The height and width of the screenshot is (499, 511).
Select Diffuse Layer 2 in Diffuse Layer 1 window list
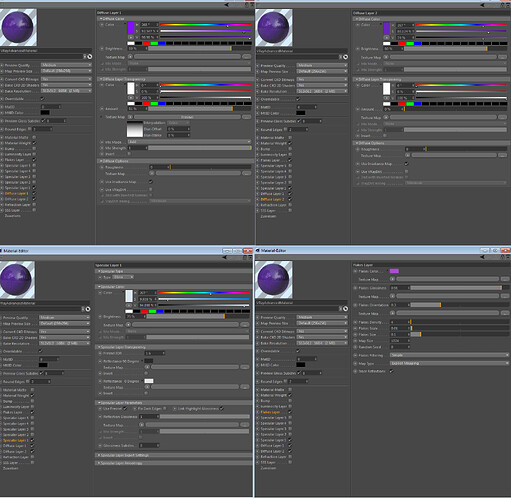17,199
